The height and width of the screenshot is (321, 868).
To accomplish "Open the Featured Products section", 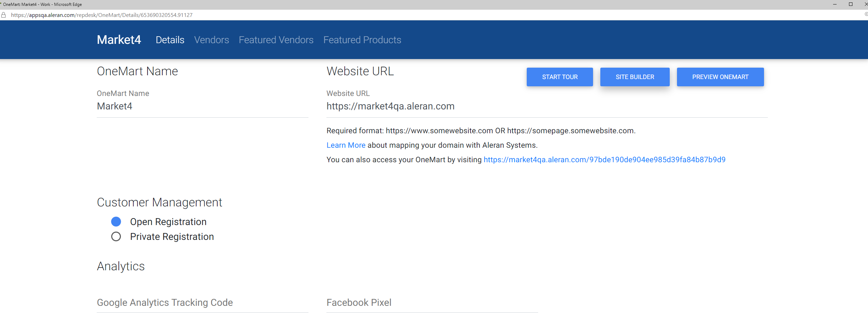I will coord(362,40).
